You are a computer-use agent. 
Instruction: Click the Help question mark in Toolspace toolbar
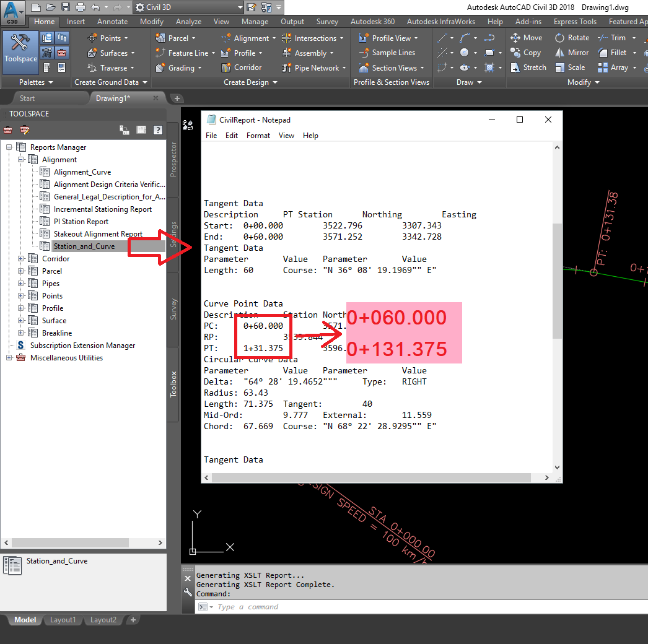(157, 129)
